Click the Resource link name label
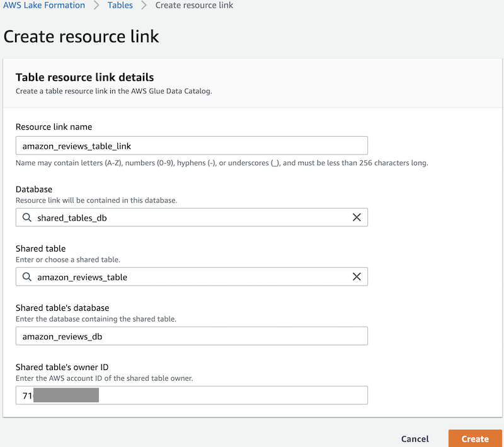This screenshot has height=447, width=504. tap(54, 127)
